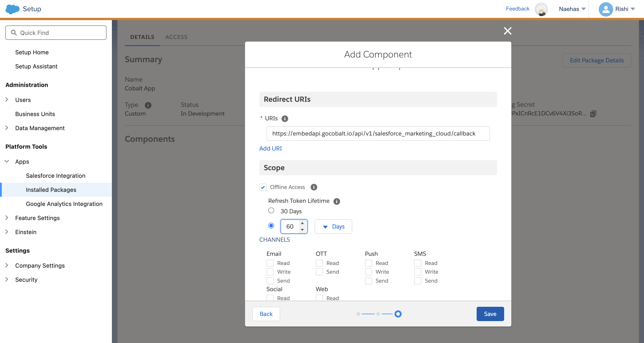Click the search magnifier in Quick Find

point(14,32)
